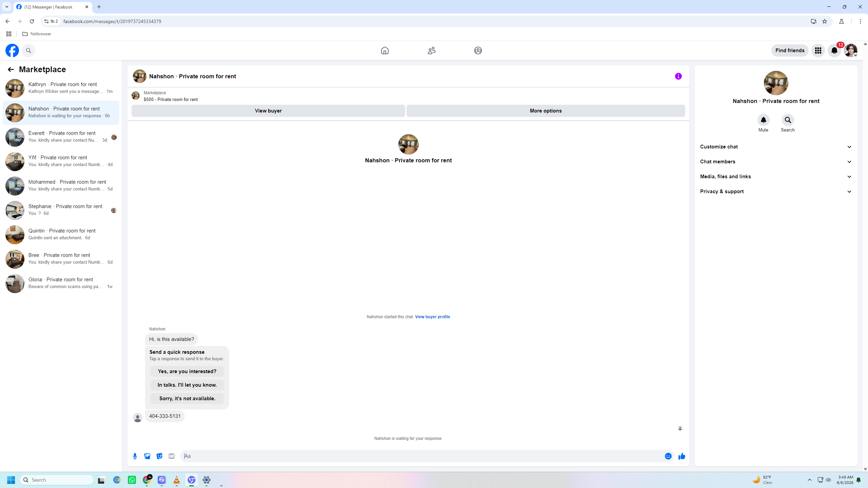The image size is (868, 488).
Task: Open the emoji picker in message box
Action: click(668, 456)
